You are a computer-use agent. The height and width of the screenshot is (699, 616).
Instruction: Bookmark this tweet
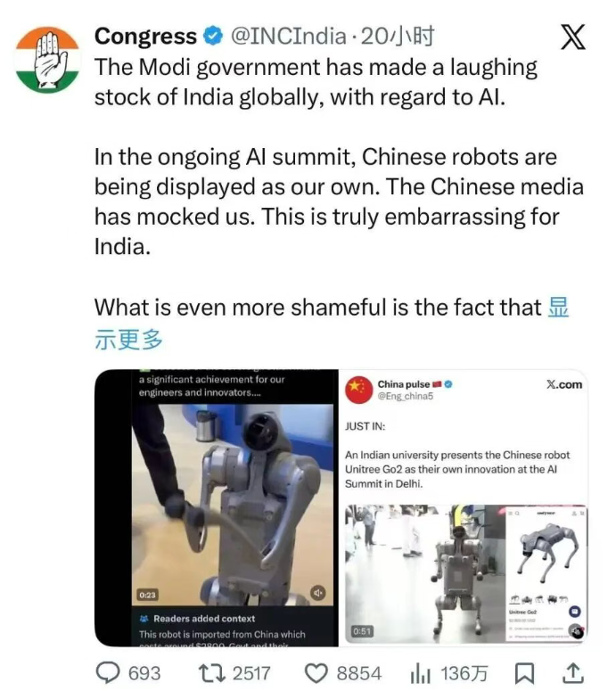pyautogui.click(x=524, y=673)
